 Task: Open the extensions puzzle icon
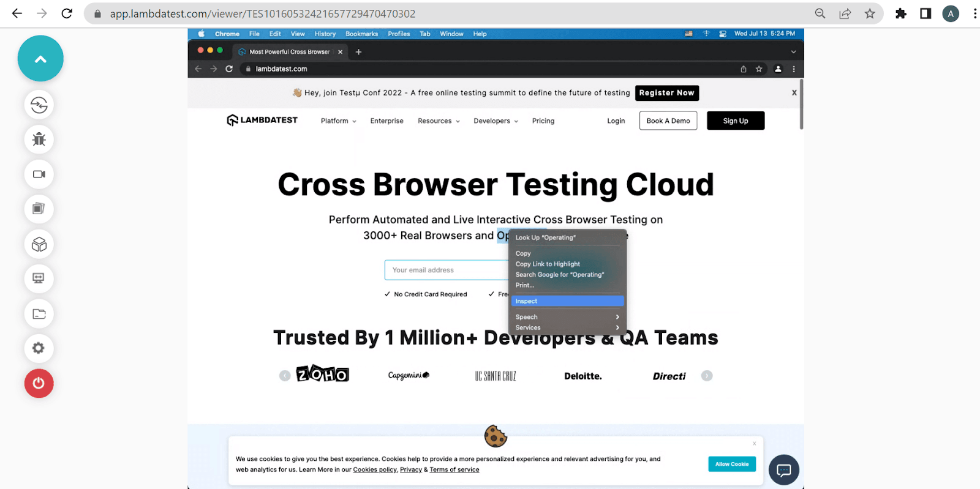(901, 13)
